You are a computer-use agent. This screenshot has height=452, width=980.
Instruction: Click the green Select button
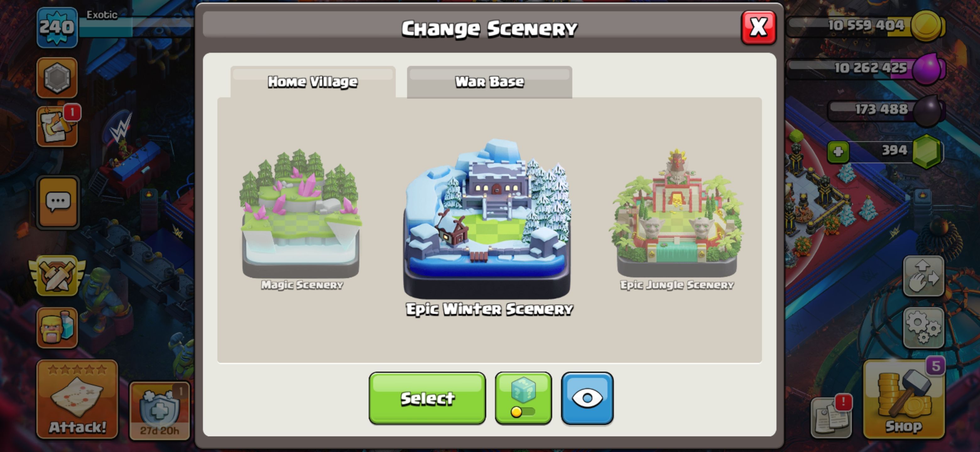coord(427,398)
